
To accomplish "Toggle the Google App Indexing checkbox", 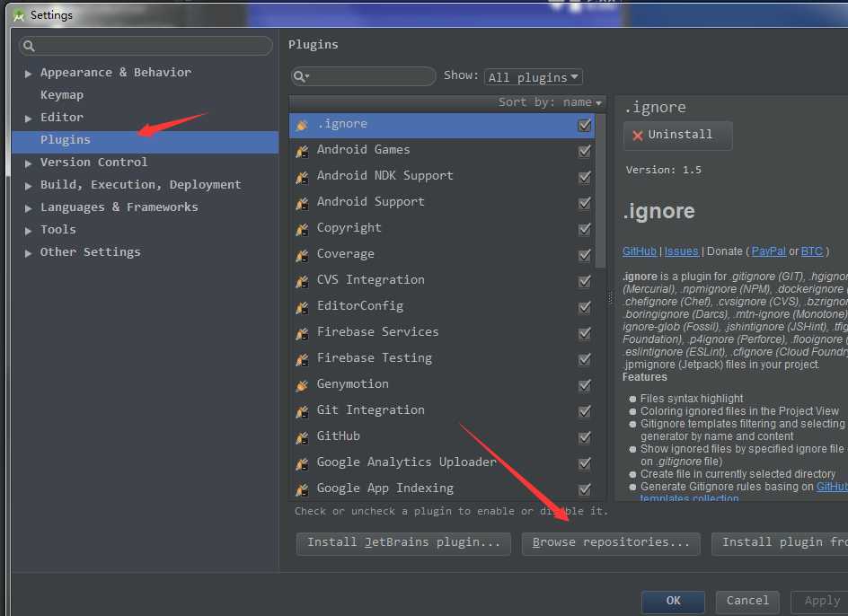I will tap(584, 489).
